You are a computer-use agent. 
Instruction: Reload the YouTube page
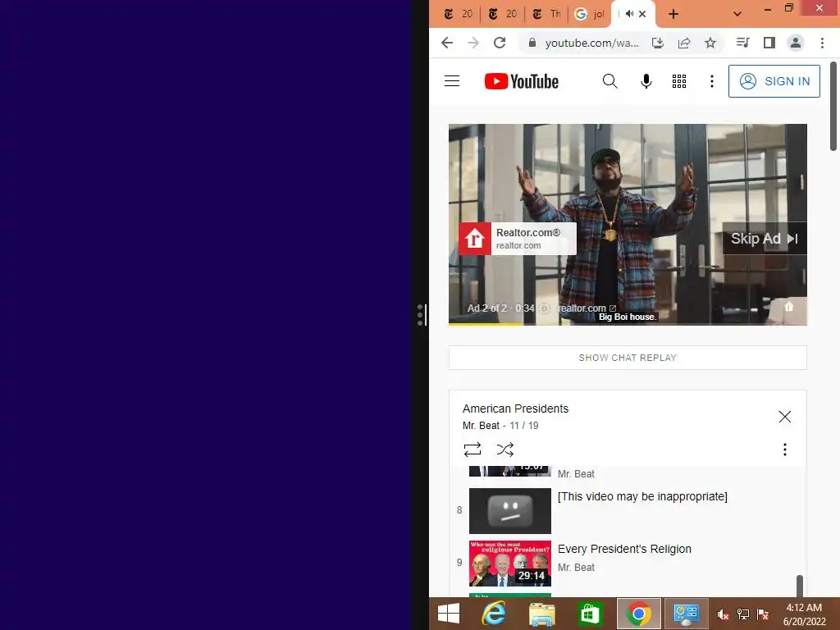coord(500,43)
